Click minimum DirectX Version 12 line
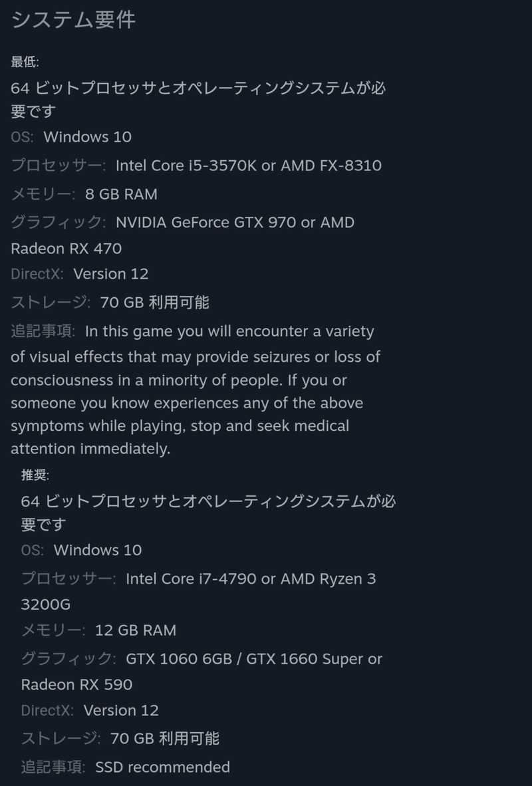The width and height of the screenshot is (532, 786). click(80, 274)
